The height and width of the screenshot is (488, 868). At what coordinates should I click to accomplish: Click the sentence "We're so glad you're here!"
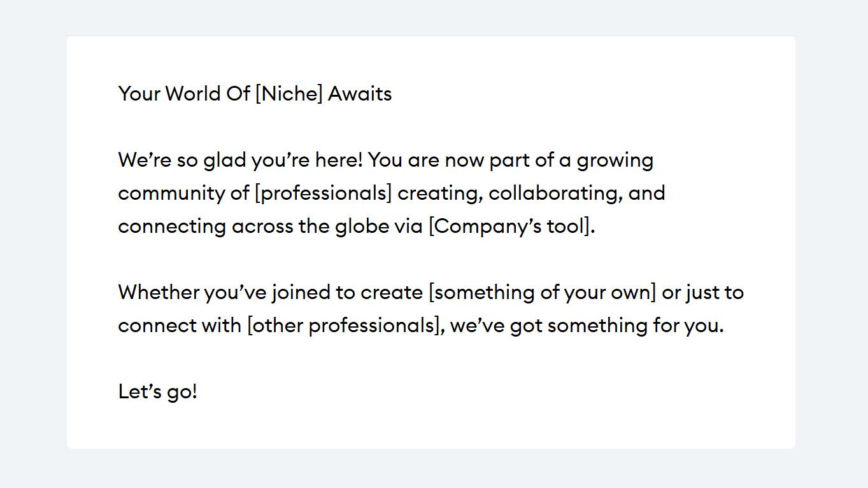(x=240, y=160)
